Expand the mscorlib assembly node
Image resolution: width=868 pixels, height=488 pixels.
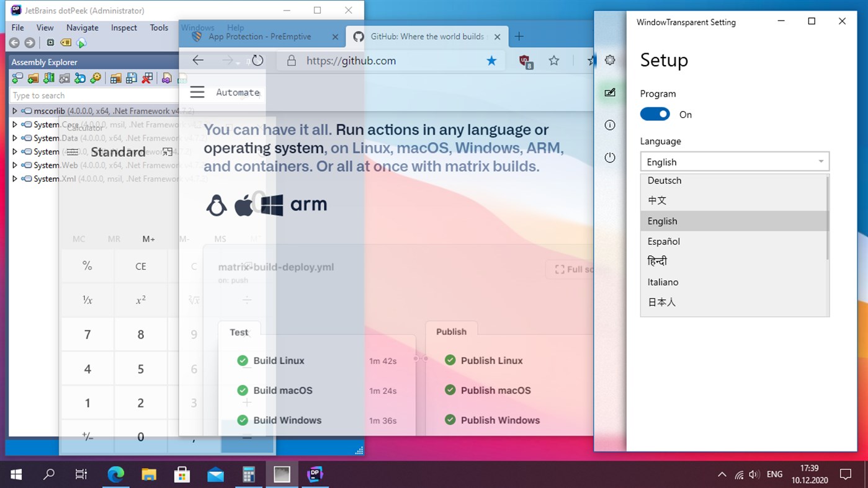click(x=14, y=110)
